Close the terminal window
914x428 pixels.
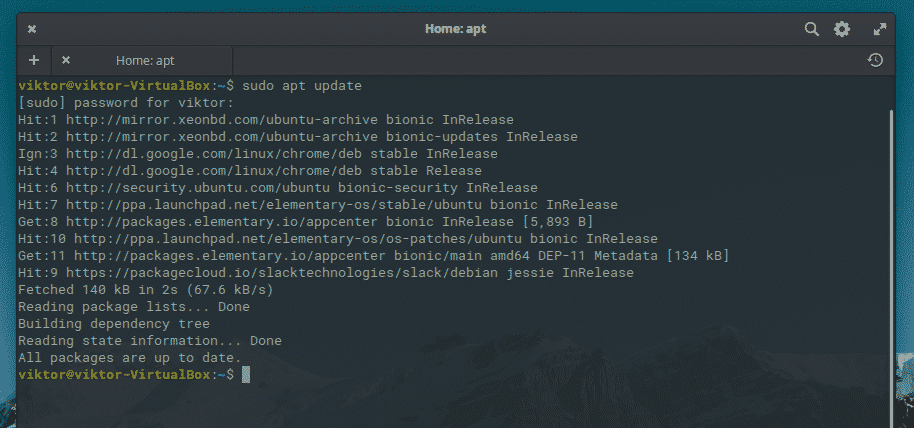(x=32, y=29)
